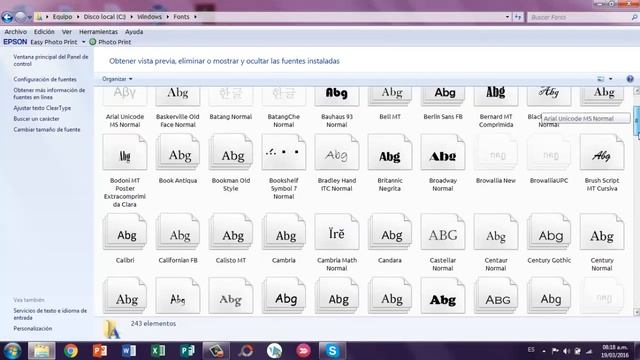Screen dimensions: 640x360
Task: Click the back navigation arrow
Action: coord(7,17)
